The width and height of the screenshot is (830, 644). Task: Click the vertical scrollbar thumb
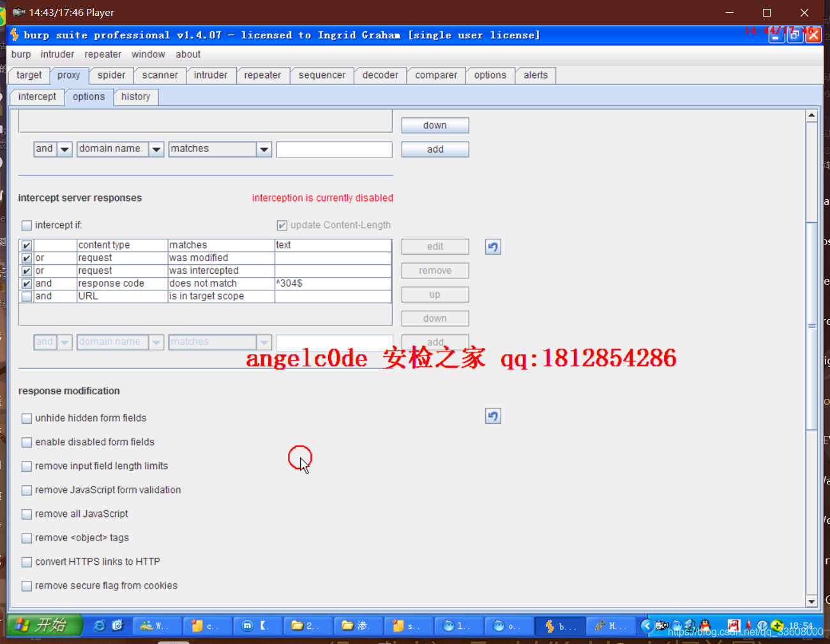click(x=811, y=326)
